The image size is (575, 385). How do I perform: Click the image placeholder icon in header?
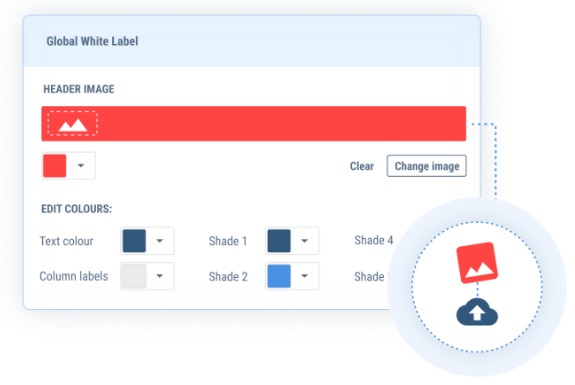click(x=73, y=124)
